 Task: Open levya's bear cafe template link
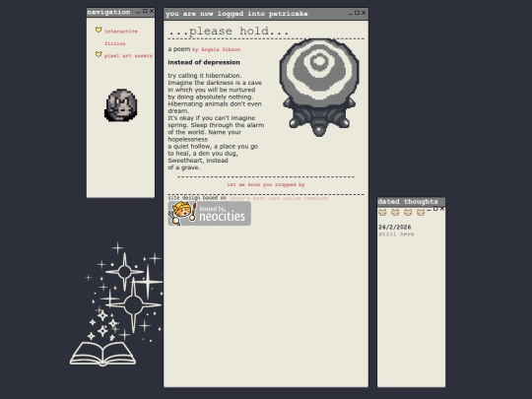coord(279,198)
